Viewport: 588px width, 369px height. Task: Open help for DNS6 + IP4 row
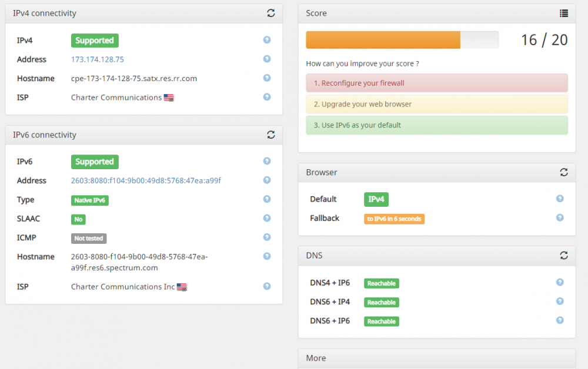(x=560, y=301)
